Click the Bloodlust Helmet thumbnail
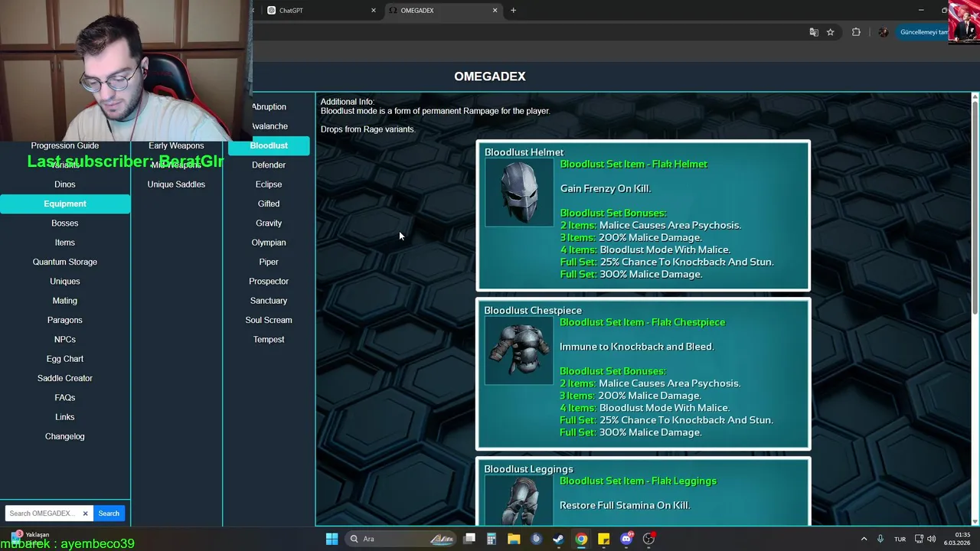This screenshot has height=551, width=980. tap(519, 193)
